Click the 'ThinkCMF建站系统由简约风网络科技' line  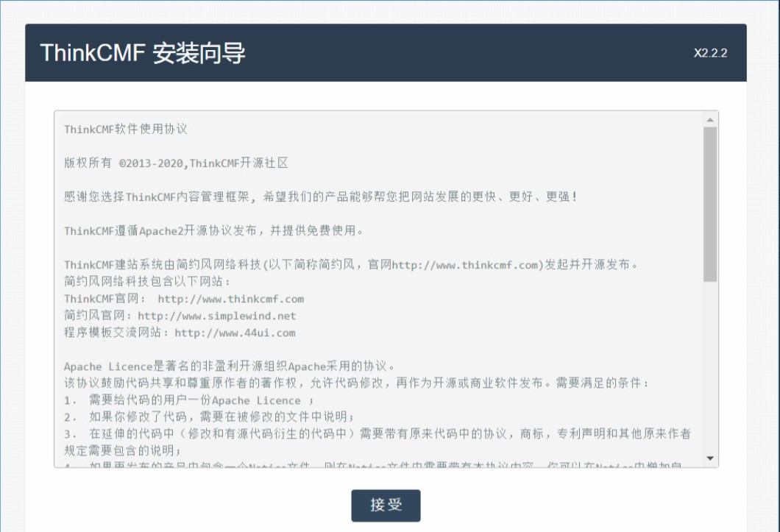351,265
